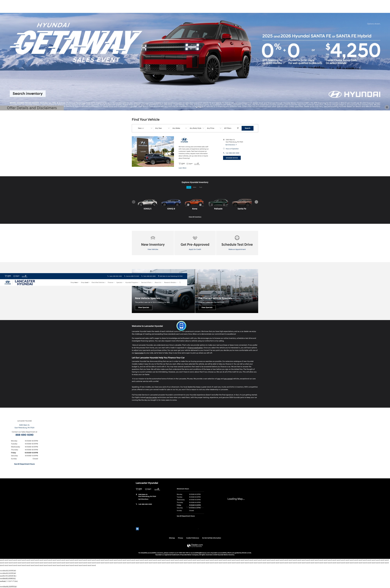Click the blue Search button
Screen dimensions: 390x588
click(247, 128)
